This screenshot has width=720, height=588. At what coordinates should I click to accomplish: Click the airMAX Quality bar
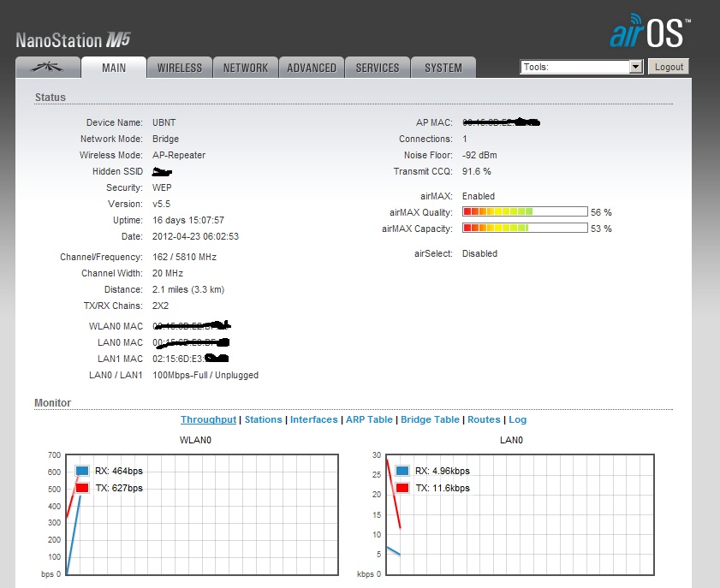524,211
